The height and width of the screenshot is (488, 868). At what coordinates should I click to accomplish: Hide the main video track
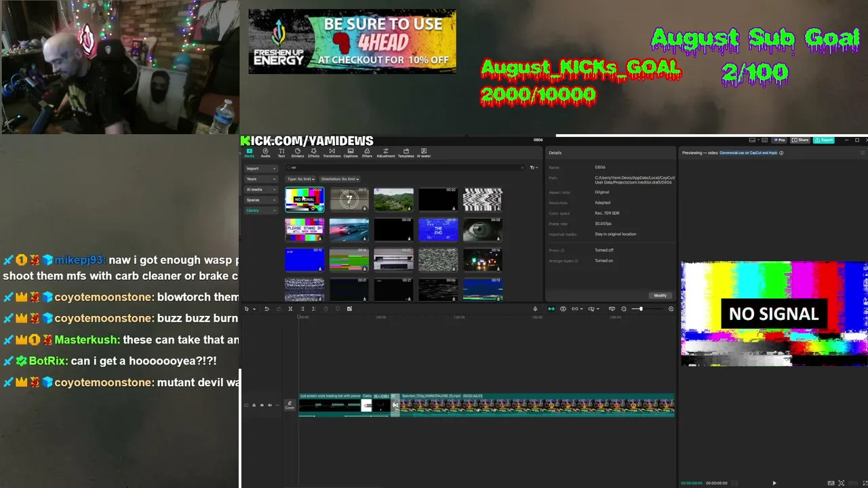[262, 405]
